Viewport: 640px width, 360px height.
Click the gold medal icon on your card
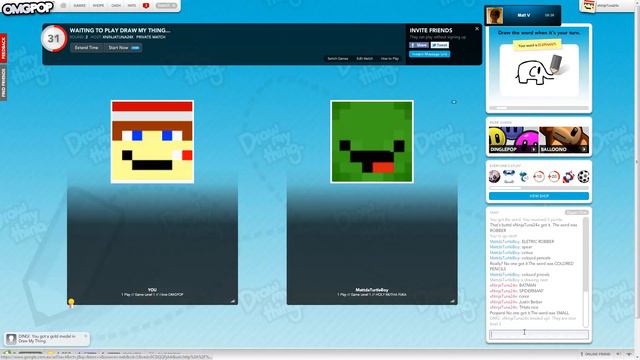coord(71,302)
